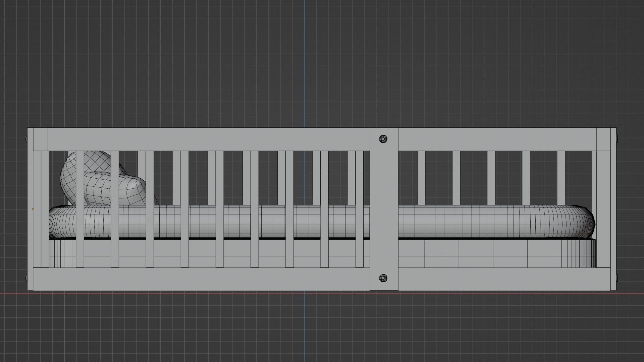The height and width of the screenshot is (362, 644).
Task: Click the orange origin point at left
Action: (x=33, y=209)
